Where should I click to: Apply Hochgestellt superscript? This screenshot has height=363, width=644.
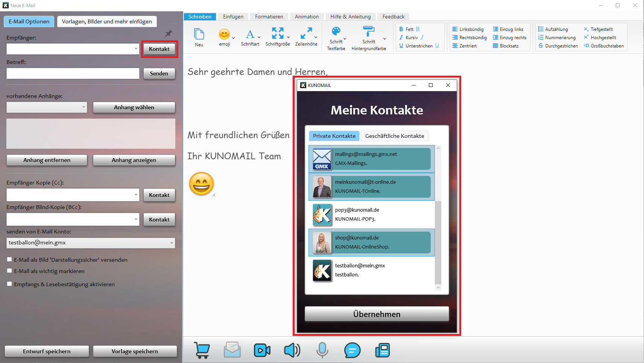600,37
